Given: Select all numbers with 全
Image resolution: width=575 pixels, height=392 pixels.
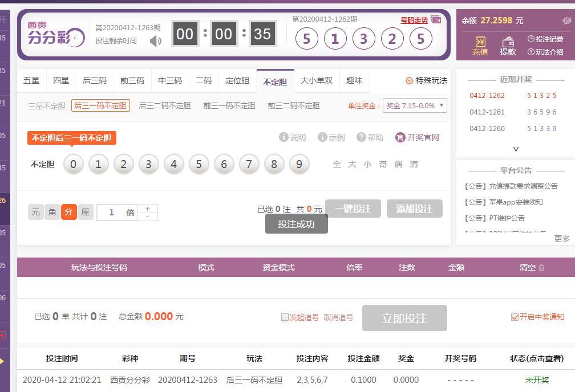Looking at the screenshot, I should click(x=337, y=164).
